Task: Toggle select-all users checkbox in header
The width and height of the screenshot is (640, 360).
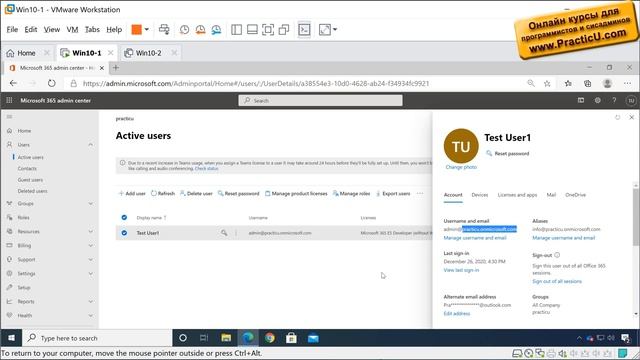Action: pyautogui.click(x=124, y=218)
